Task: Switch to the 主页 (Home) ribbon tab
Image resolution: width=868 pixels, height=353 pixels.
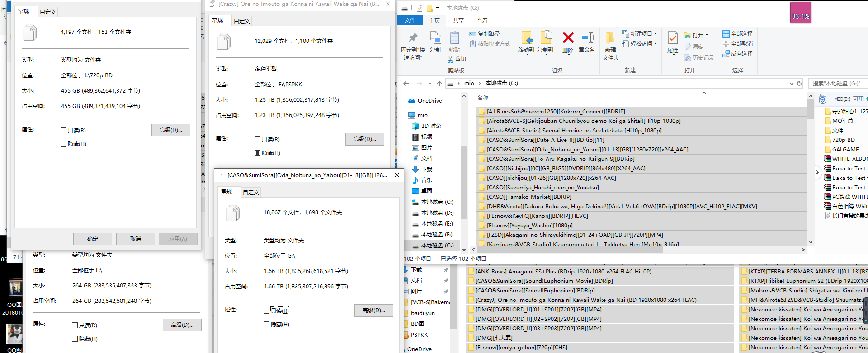Action: coord(434,21)
